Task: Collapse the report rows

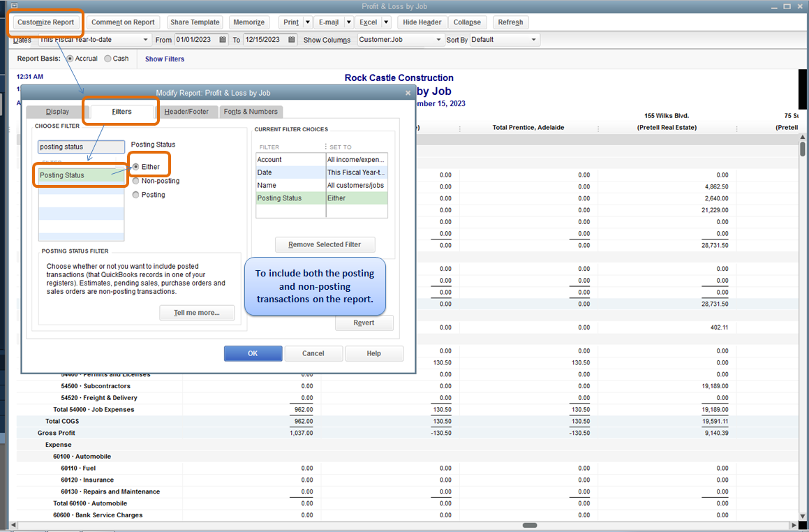Action: (468, 22)
